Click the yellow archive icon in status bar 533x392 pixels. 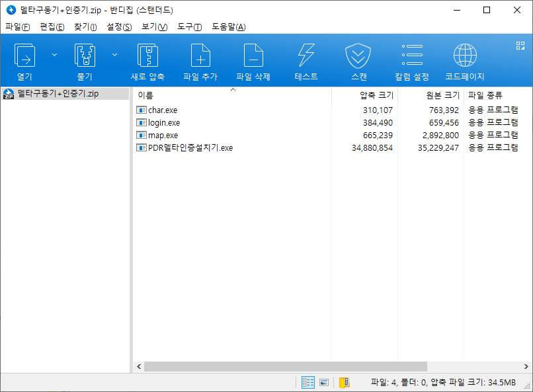click(x=344, y=383)
